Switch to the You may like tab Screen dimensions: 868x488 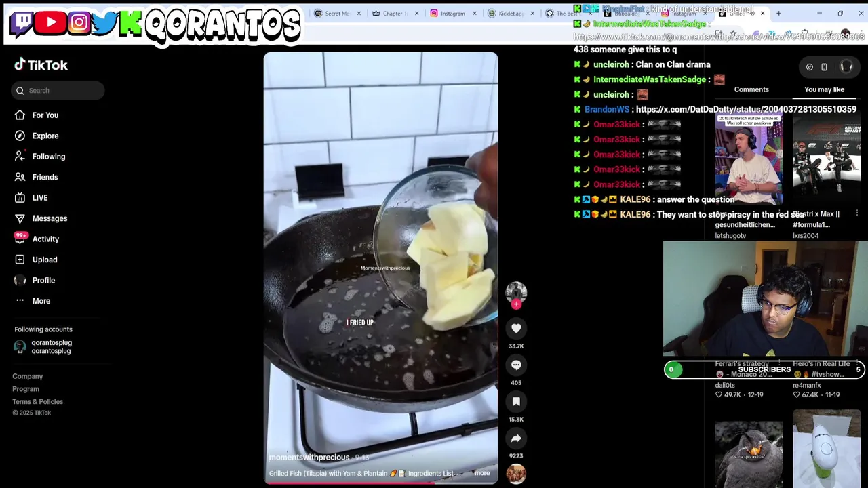pos(824,89)
